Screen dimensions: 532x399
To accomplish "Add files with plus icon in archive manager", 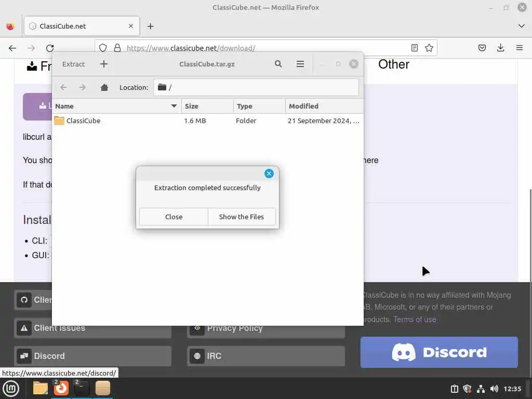I will [104, 64].
